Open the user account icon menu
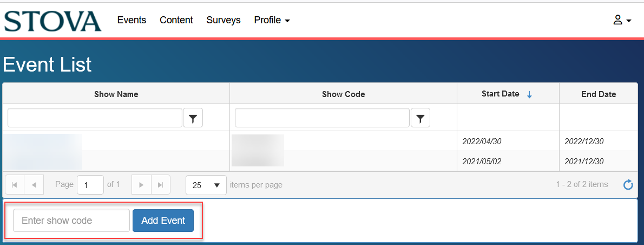This screenshot has width=644, height=245. pyautogui.click(x=622, y=20)
